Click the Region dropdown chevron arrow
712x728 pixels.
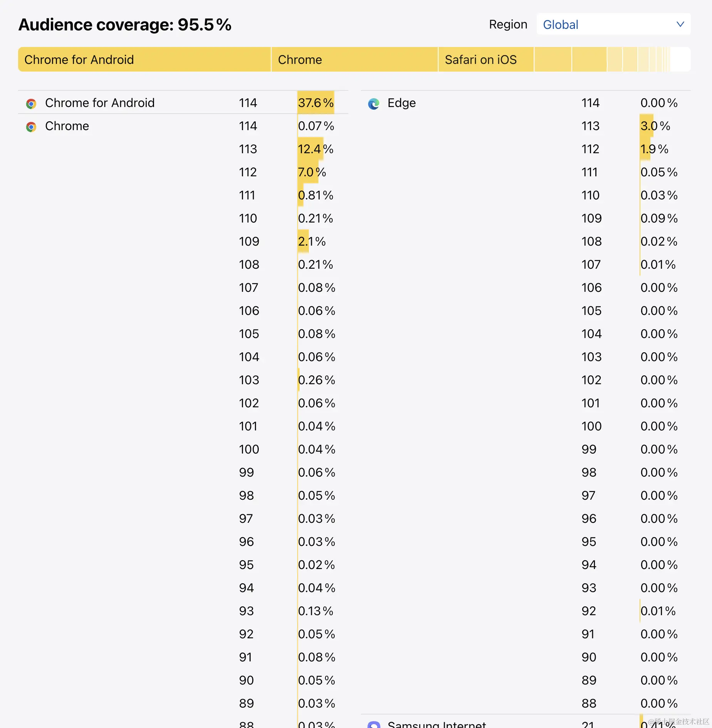680,25
